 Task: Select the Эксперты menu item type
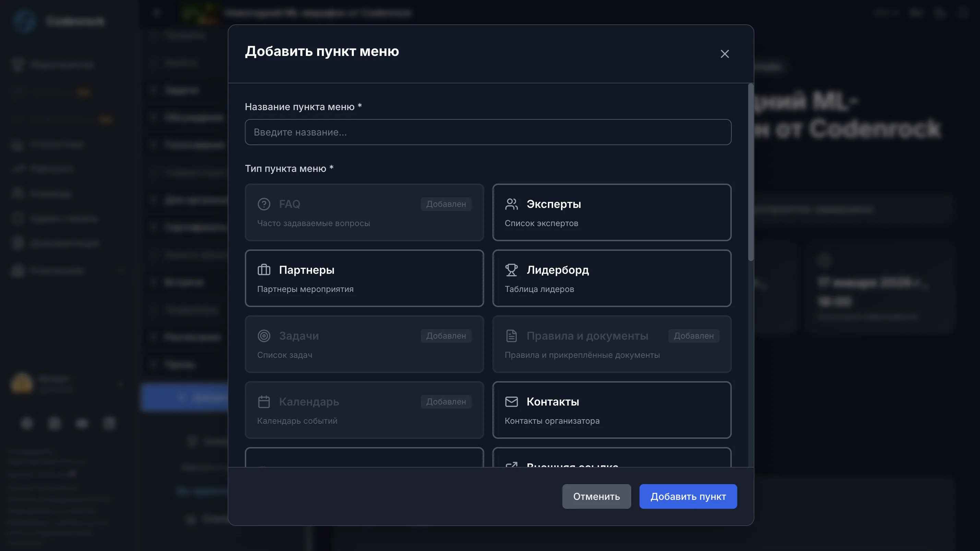(612, 212)
